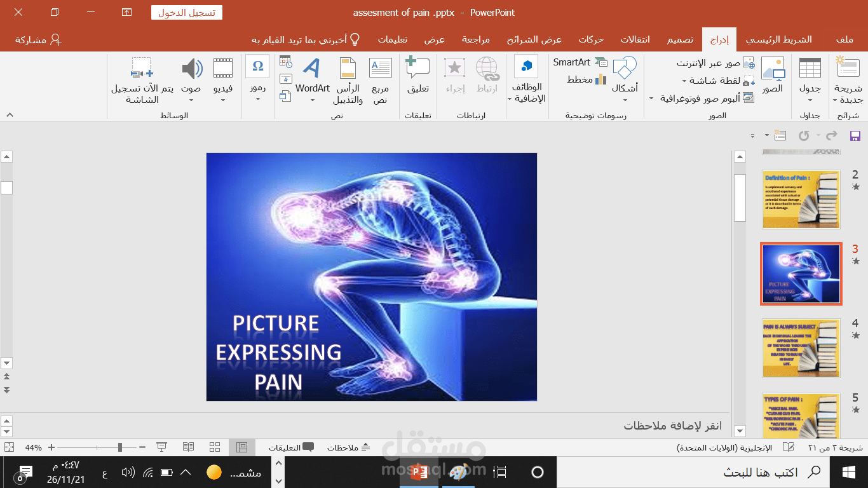Screen dimensions: 868x488
Task: Insert slide number icon
Action: point(285,79)
